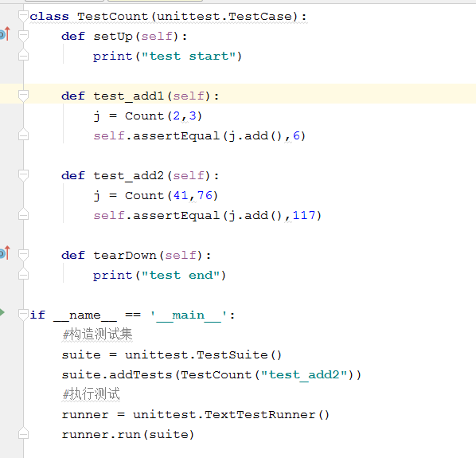This screenshot has height=458, width=476.
Task: Click the "test start" string literal
Action: click(189, 57)
